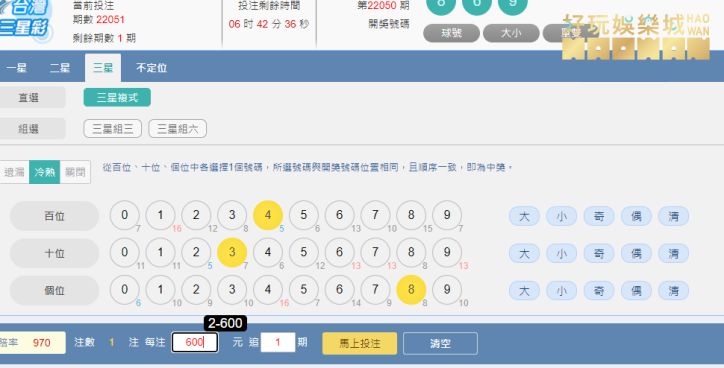The height and width of the screenshot is (368, 724).
Task: Click 小 quick-pick for 十位
Action: coord(561,253)
